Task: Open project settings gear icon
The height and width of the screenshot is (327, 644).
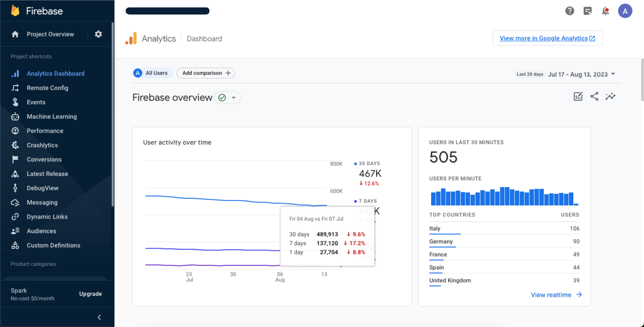Action: [98, 34]
